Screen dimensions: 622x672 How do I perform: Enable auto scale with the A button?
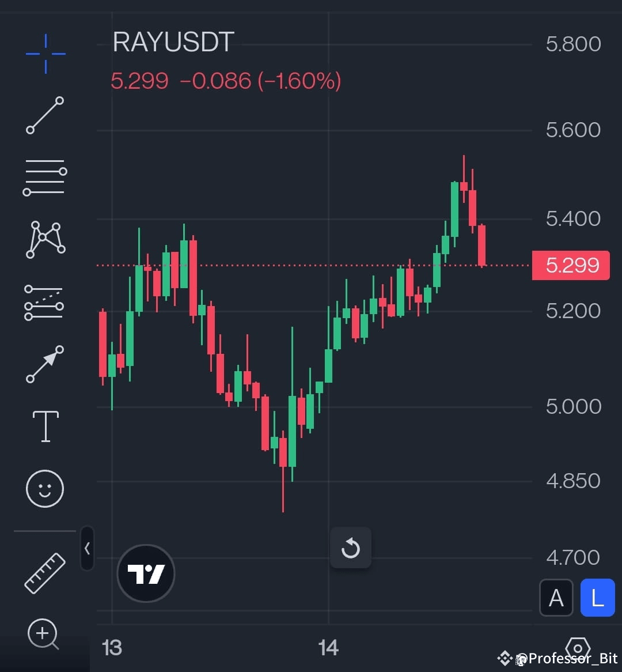[556, 598]
